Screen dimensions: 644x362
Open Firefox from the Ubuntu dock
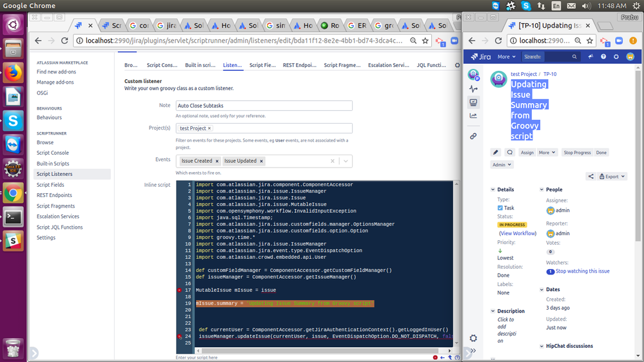coord(13,73)
